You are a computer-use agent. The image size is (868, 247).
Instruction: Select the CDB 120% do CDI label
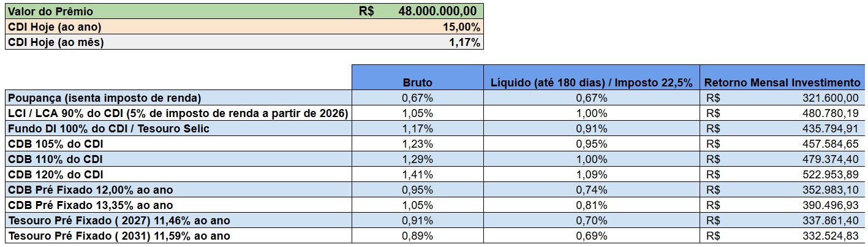point(56,175)
